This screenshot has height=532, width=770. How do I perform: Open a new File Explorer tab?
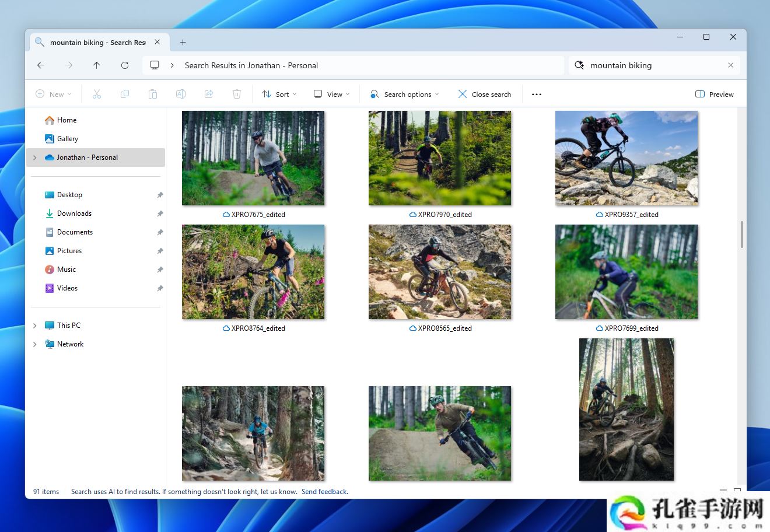183,42
